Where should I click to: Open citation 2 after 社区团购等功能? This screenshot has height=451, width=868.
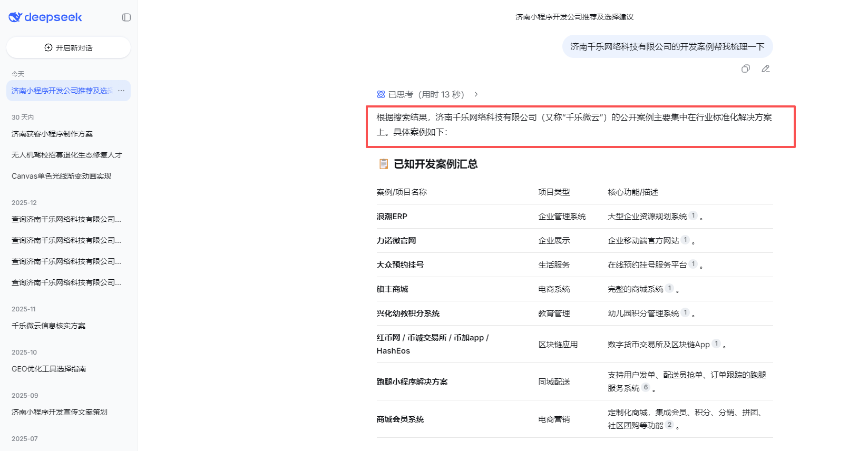point(669,425)
